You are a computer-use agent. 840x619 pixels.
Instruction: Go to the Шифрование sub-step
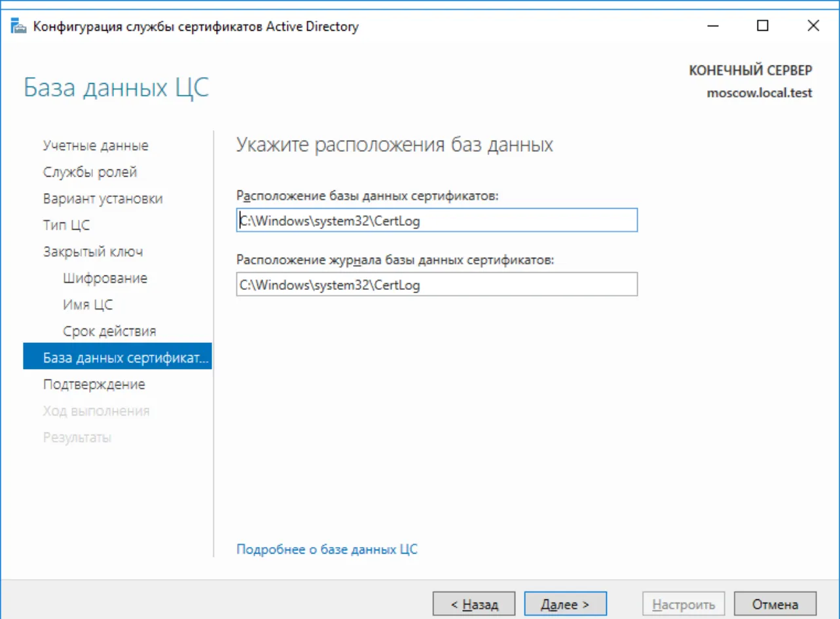[105, 278]
